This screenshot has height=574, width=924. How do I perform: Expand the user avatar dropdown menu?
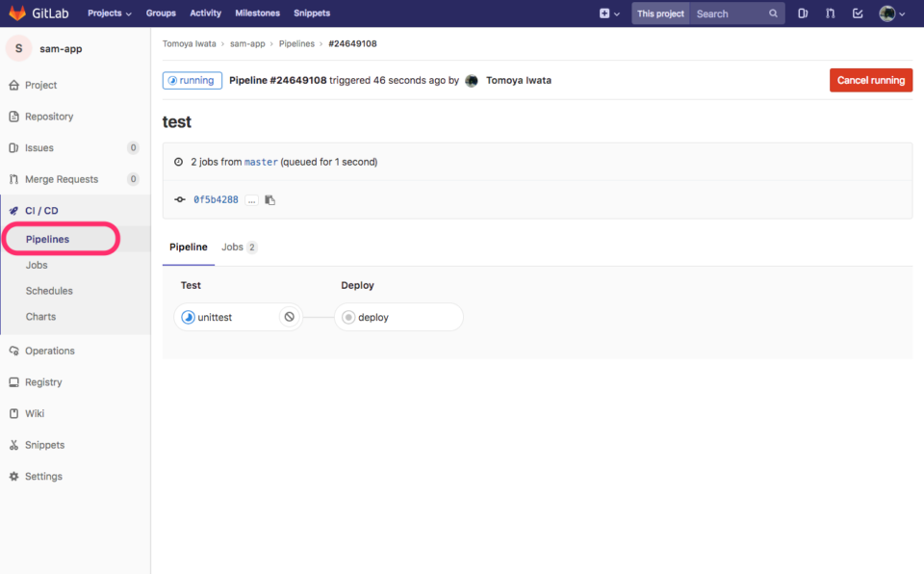pyautogui.click(x=887, y=13)
